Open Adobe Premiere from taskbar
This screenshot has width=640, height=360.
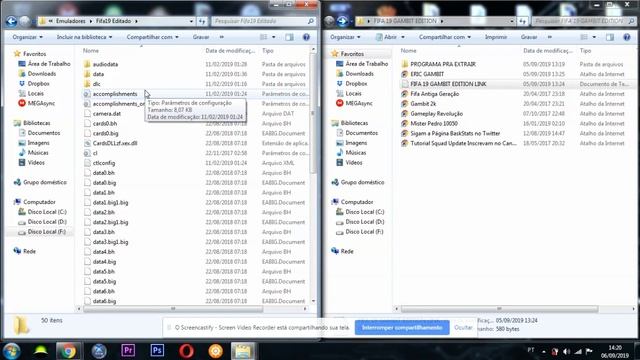click(x=128, y=351)
